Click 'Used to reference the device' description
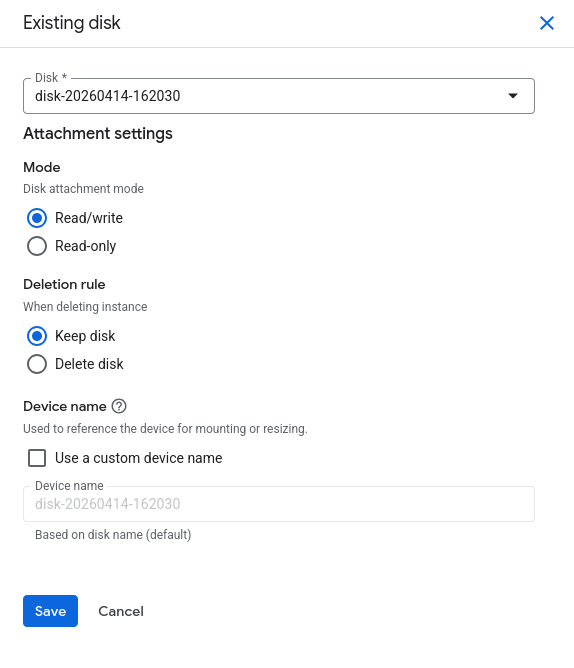Viewport: 574px width, 668px height. tap(165, 429)
